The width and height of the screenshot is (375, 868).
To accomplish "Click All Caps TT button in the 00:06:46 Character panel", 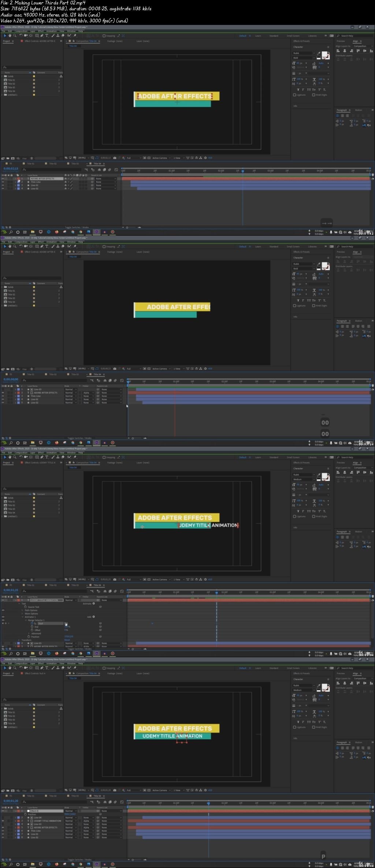I will pos(309,722).
